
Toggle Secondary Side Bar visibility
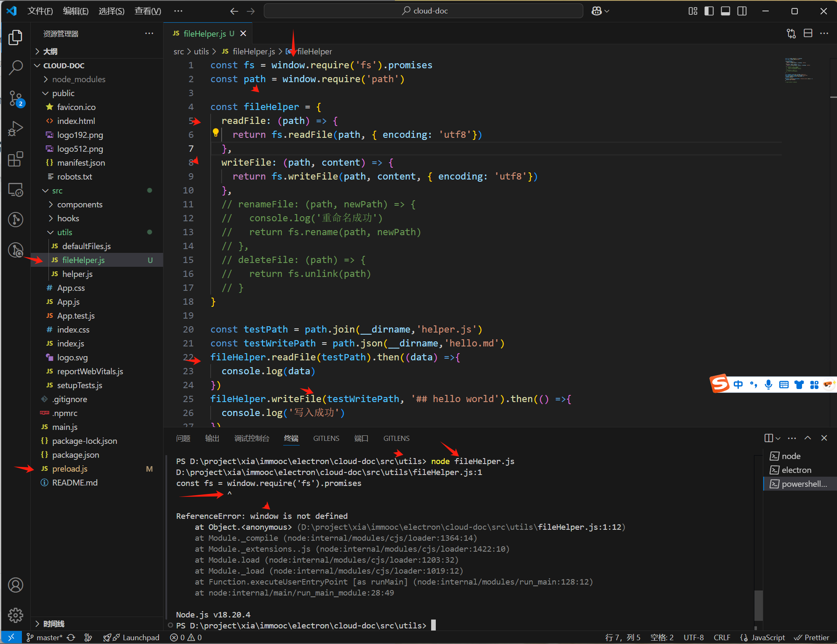742,11
